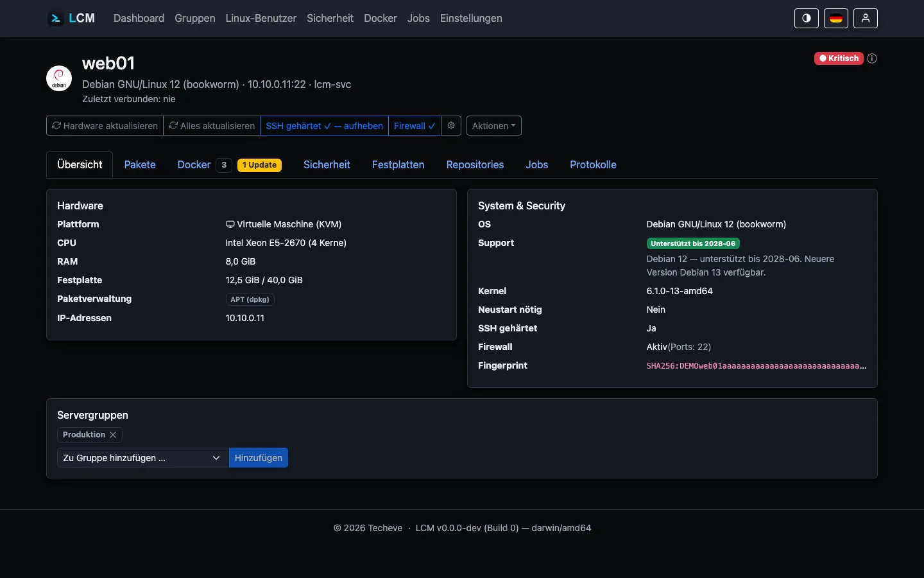Screen dimensions: 924x578
Task: Switch to the server Jobs tab
Action: 537,164
